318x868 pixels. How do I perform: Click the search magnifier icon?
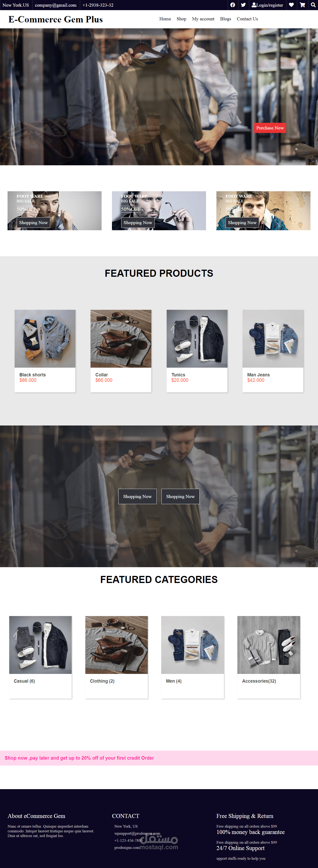click(x=313, y=5)
